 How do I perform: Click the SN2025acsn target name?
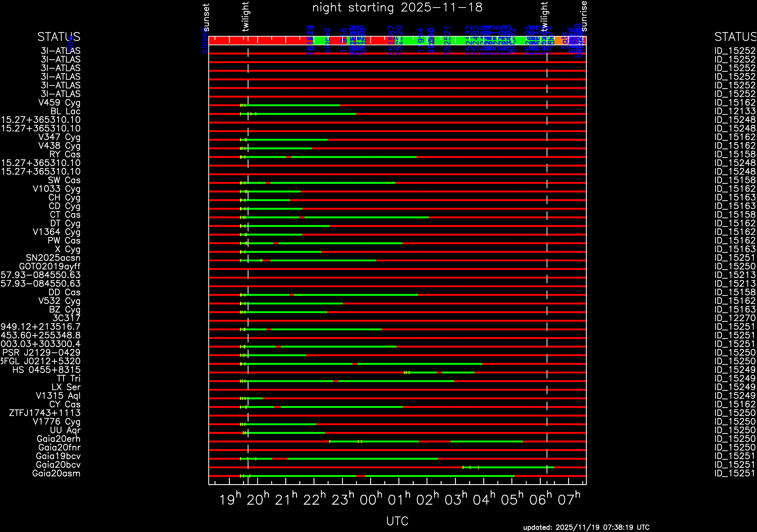tap(53, 258)
